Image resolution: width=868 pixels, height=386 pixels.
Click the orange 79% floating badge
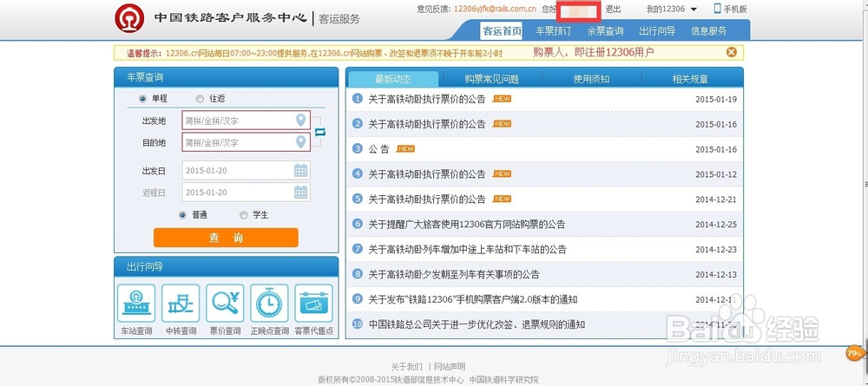point(855,353)
